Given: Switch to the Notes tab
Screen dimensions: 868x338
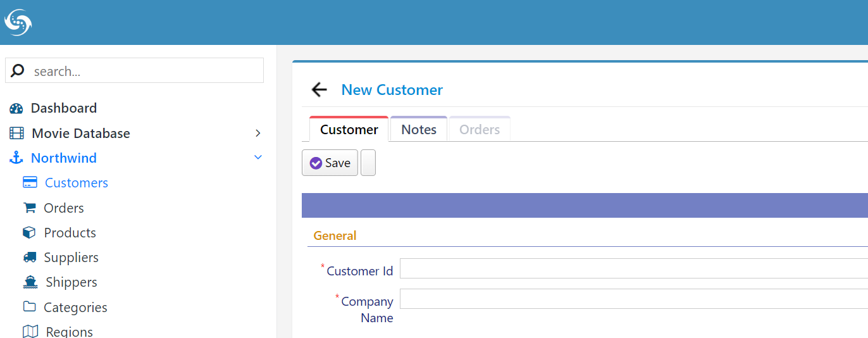Looking at the screenshot, I should (419, 129).
